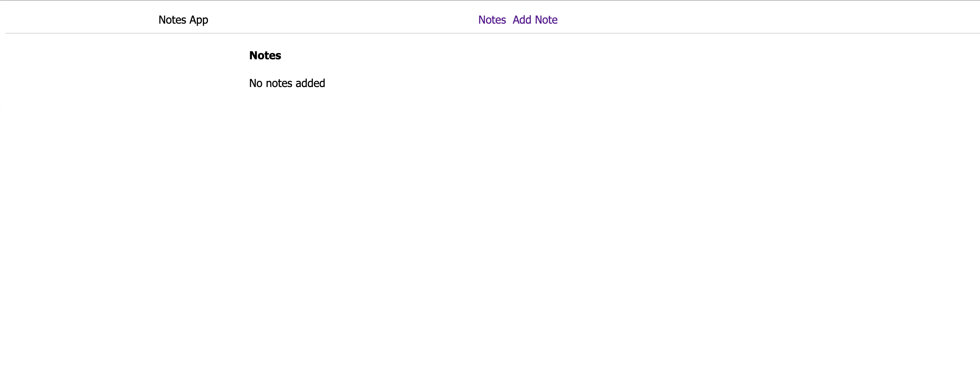The image size is (980, 367).
Task: Click "Notes" within the Notes App title
Action: click(172, 20)
